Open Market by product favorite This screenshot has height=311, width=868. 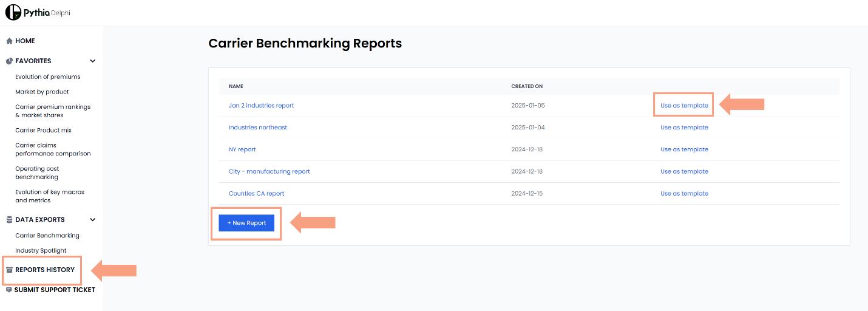point(42,92)
